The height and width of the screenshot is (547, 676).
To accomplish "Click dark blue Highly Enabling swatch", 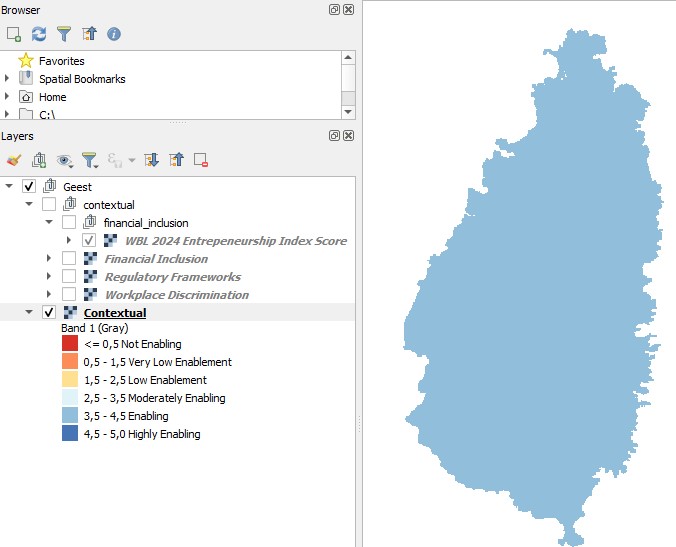I will click(x=70, y=433).
